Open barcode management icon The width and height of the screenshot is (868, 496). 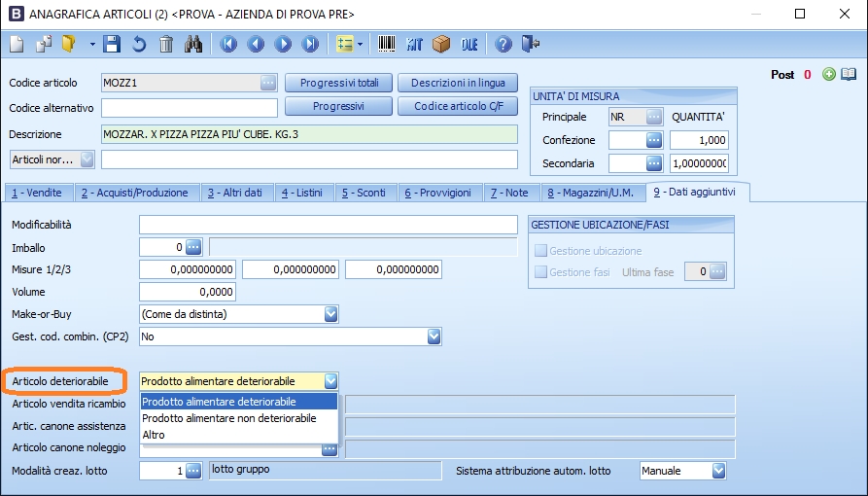pyautogui.click(x=387, y=44)
